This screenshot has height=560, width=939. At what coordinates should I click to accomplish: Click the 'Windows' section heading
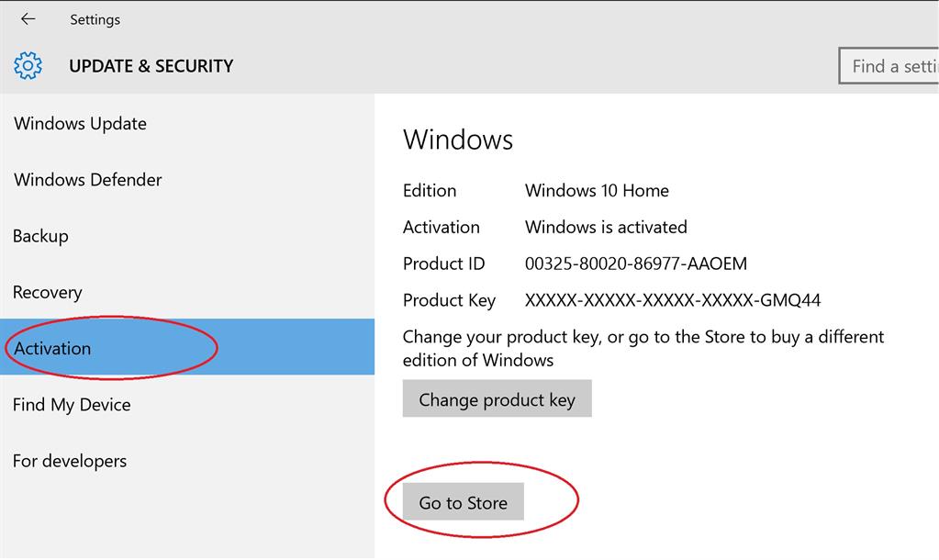coord(458,140)
